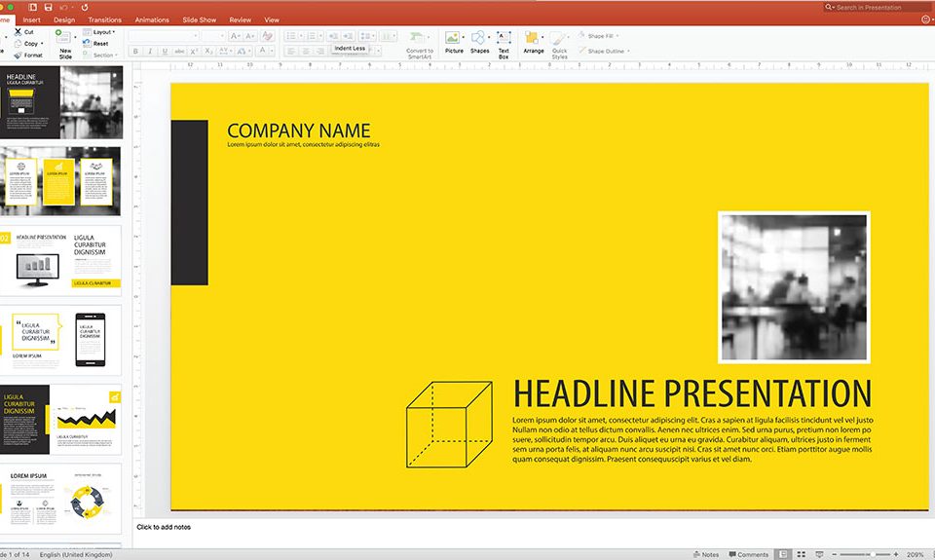Toggle Strikethrough formatting
This screenshot has width=935, height=560.
click(179, 52)
